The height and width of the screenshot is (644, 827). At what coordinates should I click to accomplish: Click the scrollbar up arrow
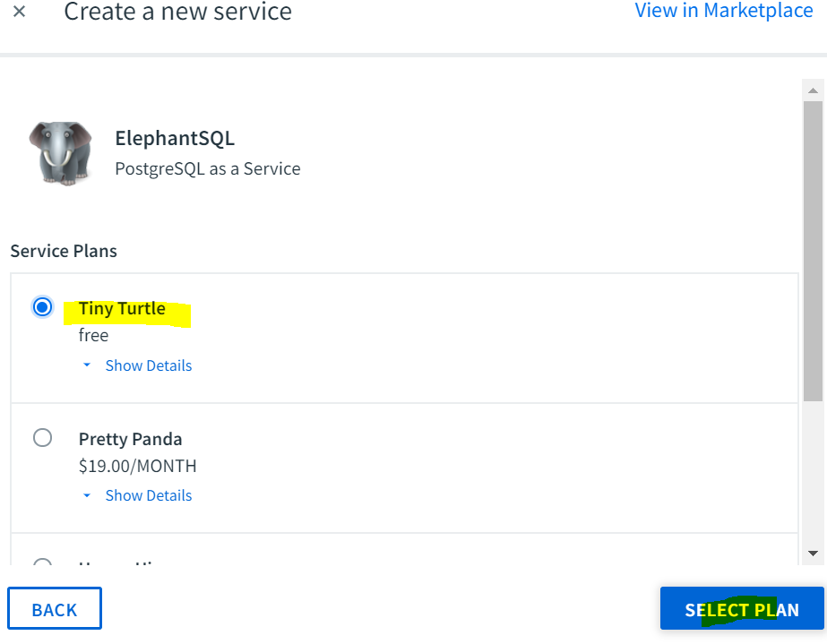point(813,90)
